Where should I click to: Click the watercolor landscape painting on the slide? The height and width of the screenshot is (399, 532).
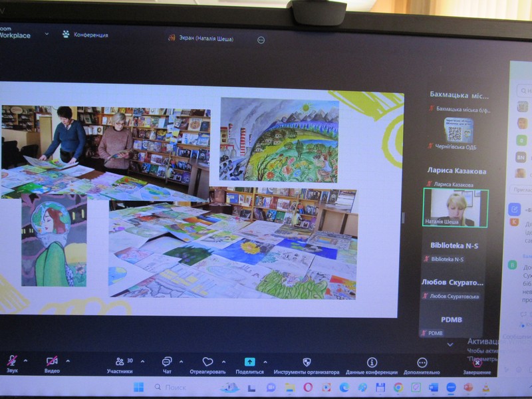click(279, 140)
